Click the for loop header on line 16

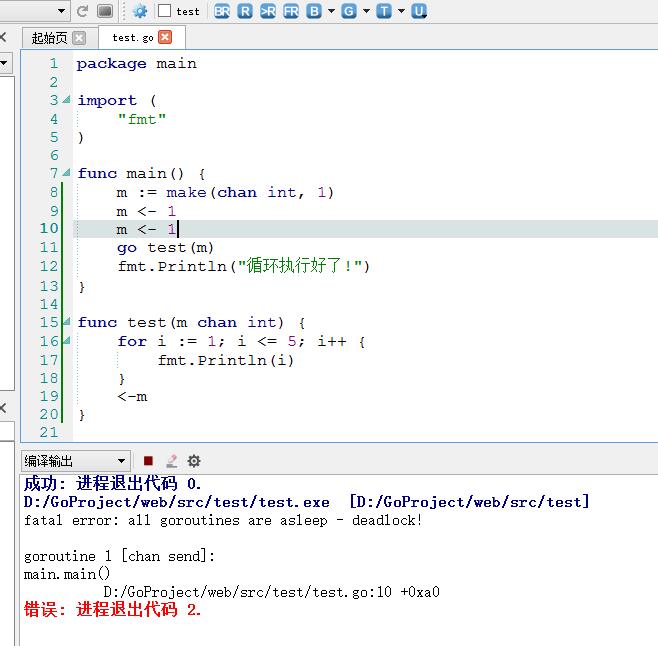coord(241,341)
